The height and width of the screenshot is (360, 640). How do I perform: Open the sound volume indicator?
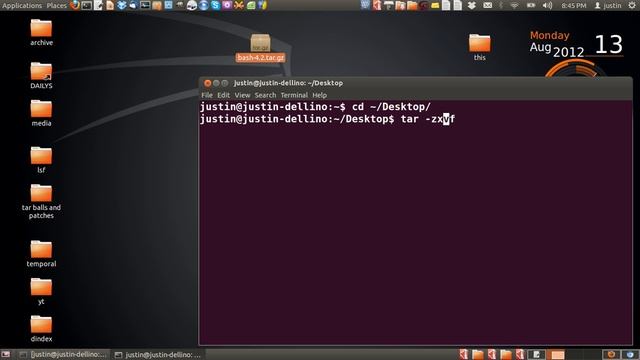(x=548, y=5)
